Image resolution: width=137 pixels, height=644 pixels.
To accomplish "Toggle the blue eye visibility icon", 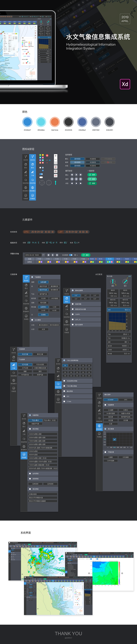I will pyautogui.click(x=50, y=160).
